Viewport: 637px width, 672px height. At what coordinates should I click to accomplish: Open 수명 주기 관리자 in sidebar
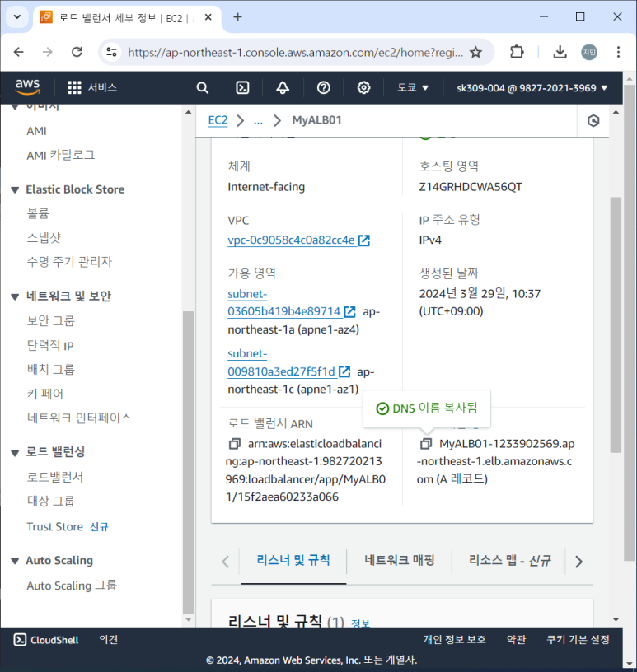pos(69,261)
